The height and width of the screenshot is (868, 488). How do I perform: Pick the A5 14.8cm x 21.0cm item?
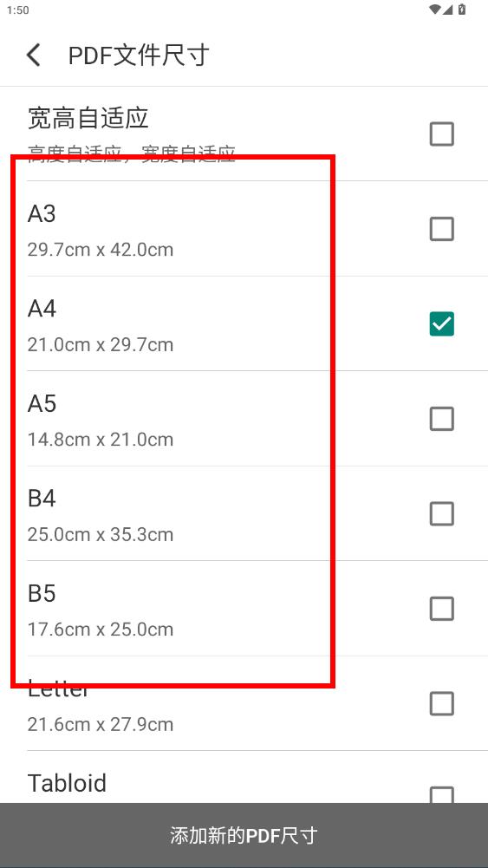[244, 419]
